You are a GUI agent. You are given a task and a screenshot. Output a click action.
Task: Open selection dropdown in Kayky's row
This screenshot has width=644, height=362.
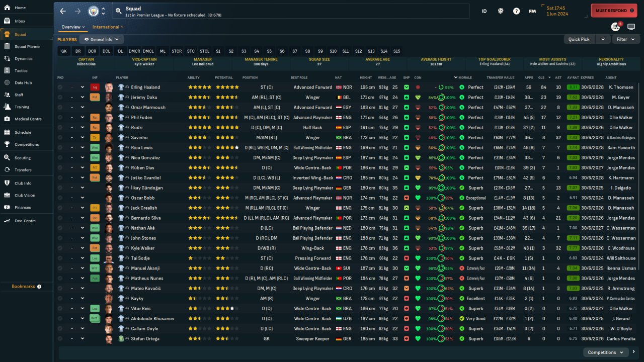pos(83,298)
